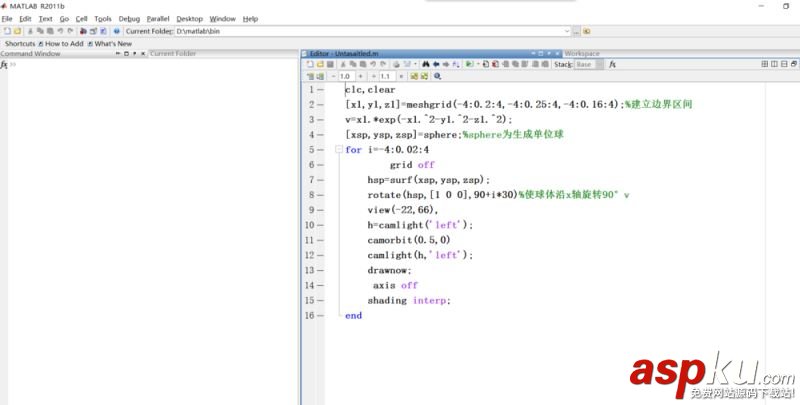
Task: Click the Editor Copy icon
Action: (x=353, y=64)
